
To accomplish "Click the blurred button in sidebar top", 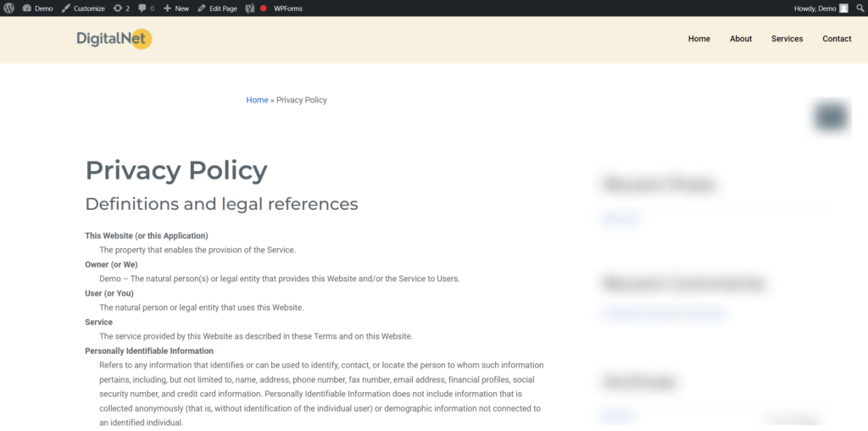I will 832,116.
